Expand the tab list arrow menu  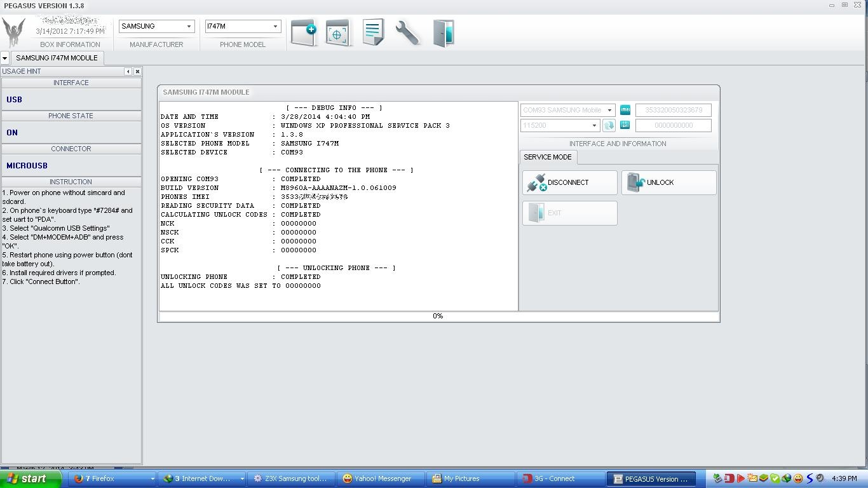click(4, 58)
